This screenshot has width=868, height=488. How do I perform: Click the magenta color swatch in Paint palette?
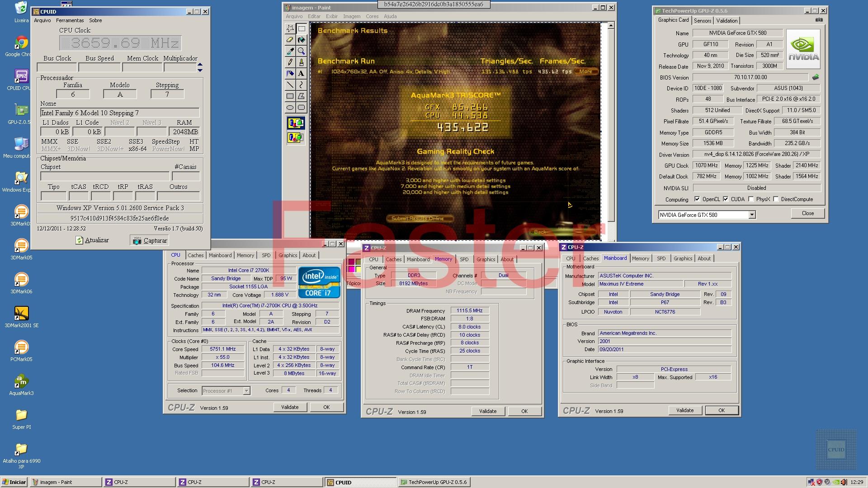pos(351,269)
